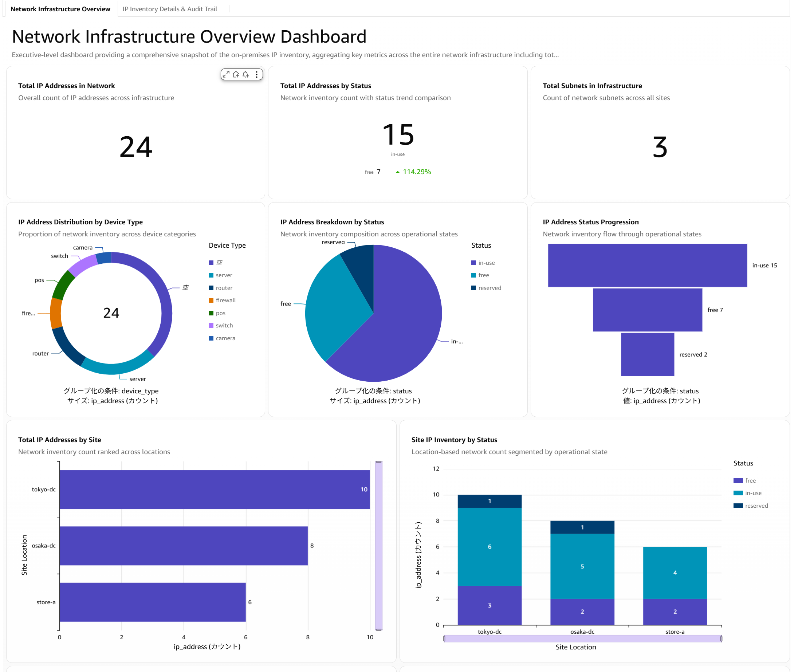Click the in-use legend swatch for stacked chart
This screenshot has height=672, width=806.
pyautogui.click(x=738, y=493)
